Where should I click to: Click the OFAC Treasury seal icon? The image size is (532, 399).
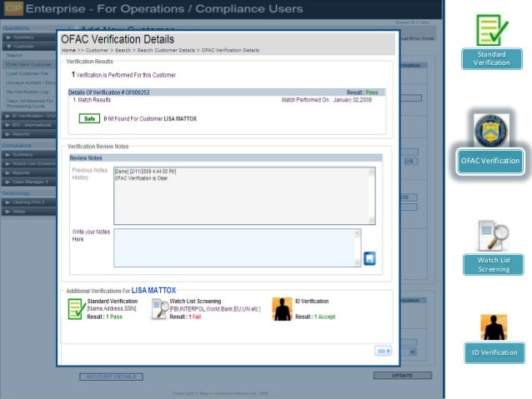coord(491,131)
